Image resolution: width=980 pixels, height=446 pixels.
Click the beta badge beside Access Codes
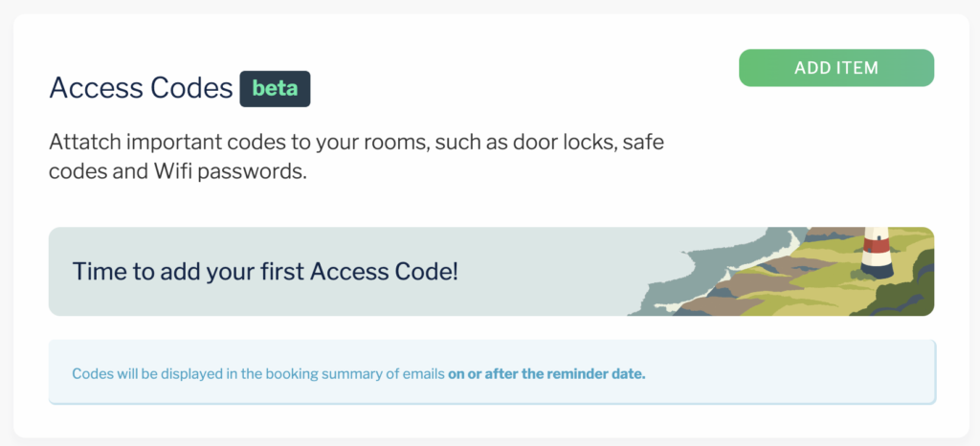pos(275,89)
